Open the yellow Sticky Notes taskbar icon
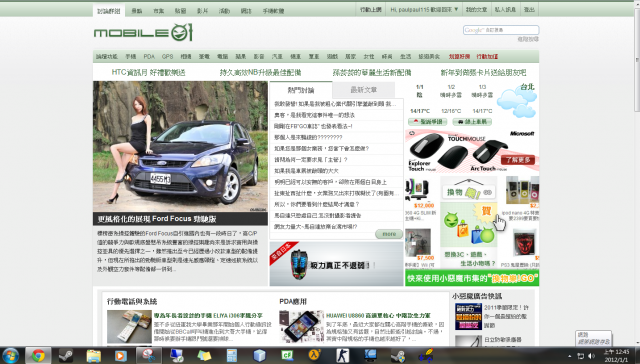The width and height of the screenshot is (640, 364). 204,355
